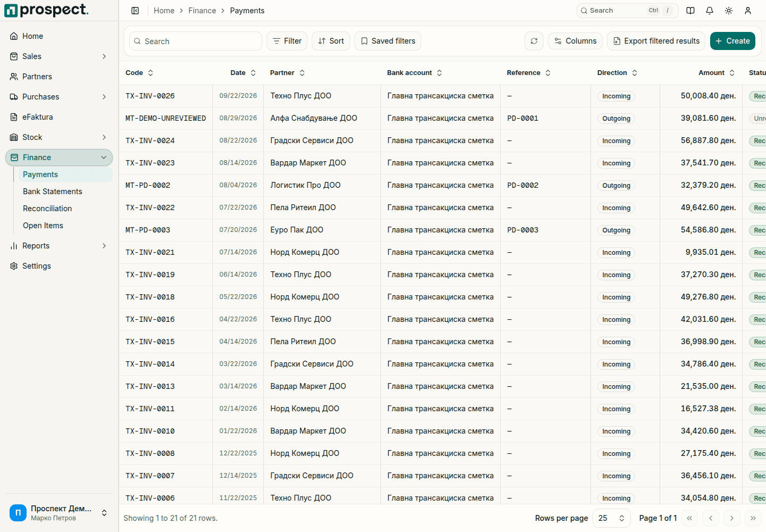Sort by Date column arrows
766x532 pixels.
pos(253,73)
